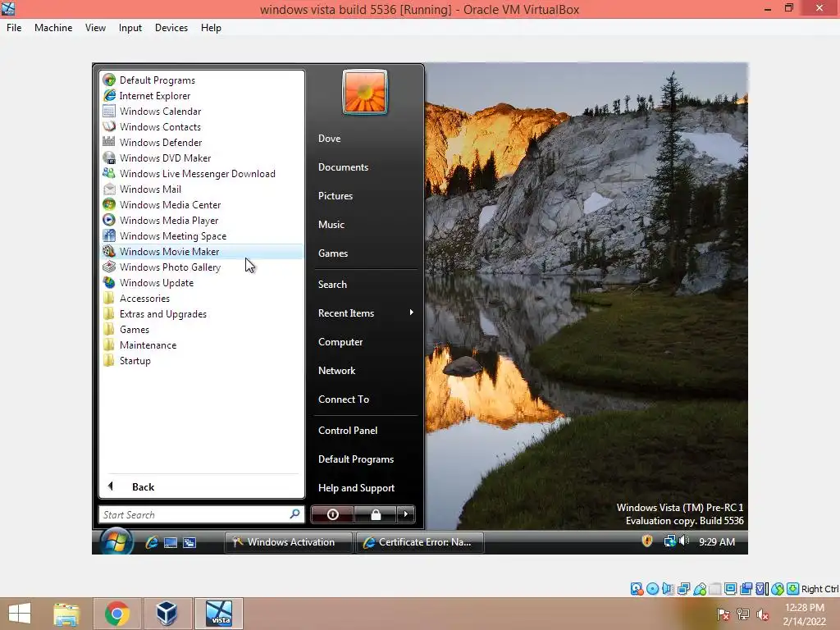Screen dimensions: 840x630
Task: Expand the Extras and Upgrades folder
Action: coord(202,313)
